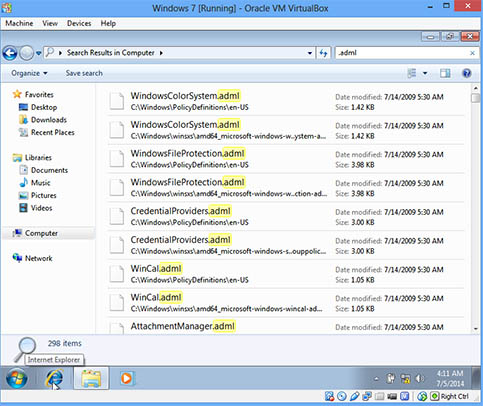This screenshot has height=406, width=483.
Task: Open the VirtualBox Help menu
Action: (x=108, y=23)
